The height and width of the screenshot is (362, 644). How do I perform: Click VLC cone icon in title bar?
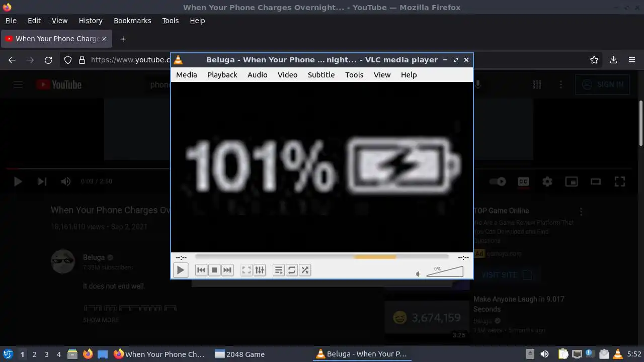click(x=178, y=60)
